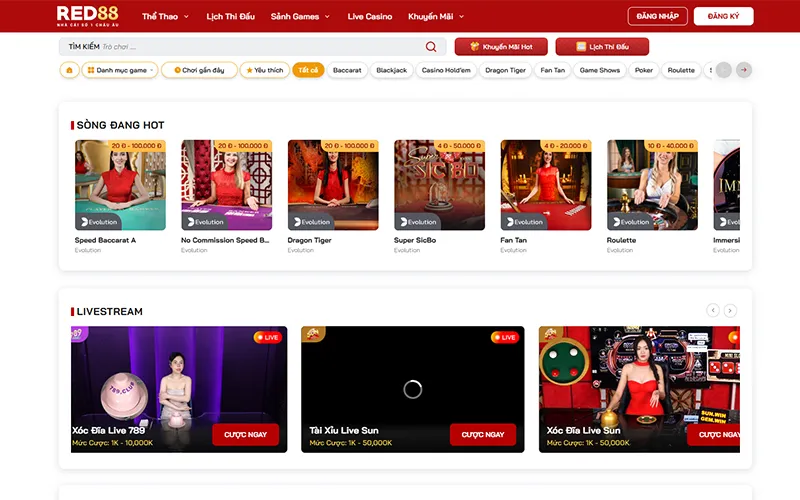Select the Tất cả category tab
The image size is (800, 500).
click(x=308, y=70)
